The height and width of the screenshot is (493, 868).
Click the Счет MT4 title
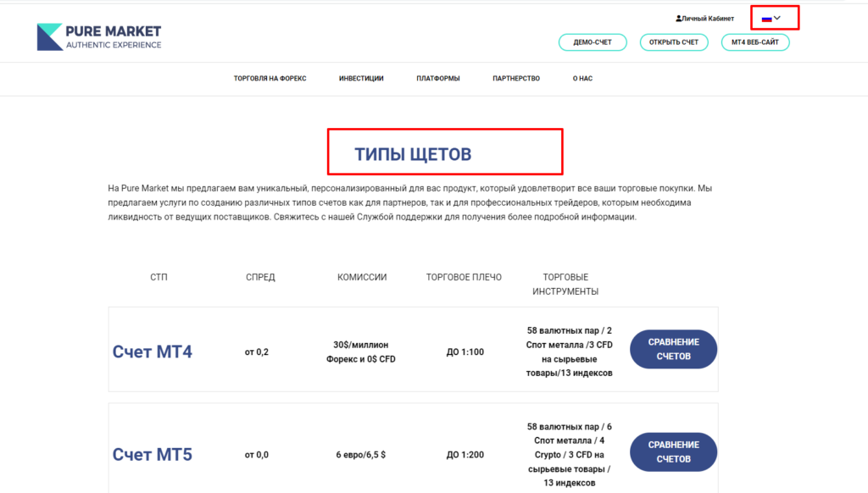(x=153, y=352)
